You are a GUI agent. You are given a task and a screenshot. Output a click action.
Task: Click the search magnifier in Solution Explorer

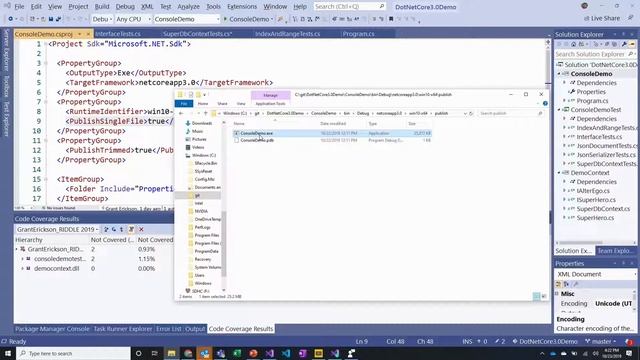pyautogui.click(x=630, y=54)
